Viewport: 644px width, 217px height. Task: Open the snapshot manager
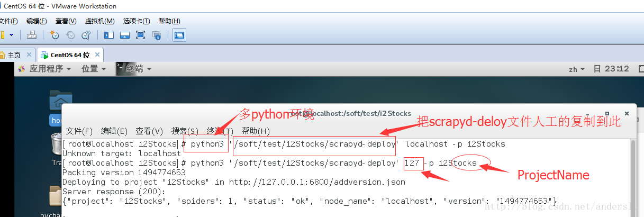click(86, 35)
